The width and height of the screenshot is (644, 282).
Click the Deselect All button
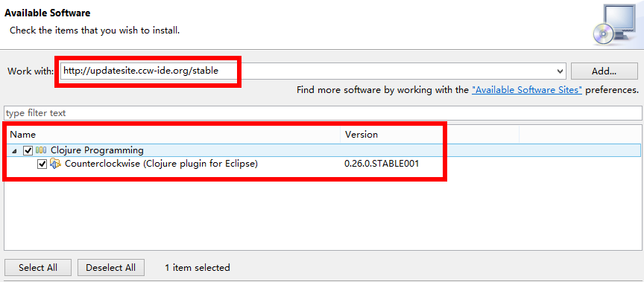click(111, 268)
